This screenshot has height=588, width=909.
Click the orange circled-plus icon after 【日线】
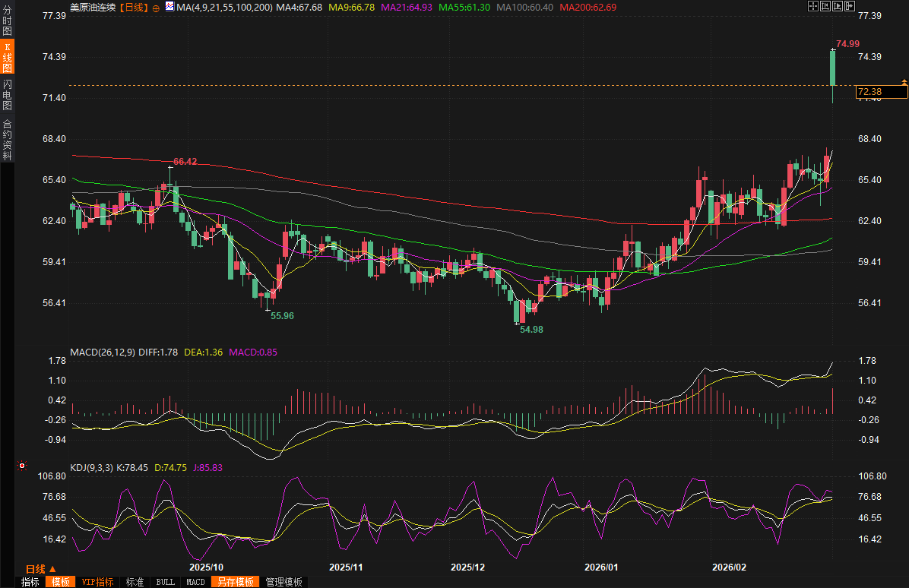click(156, 7)
